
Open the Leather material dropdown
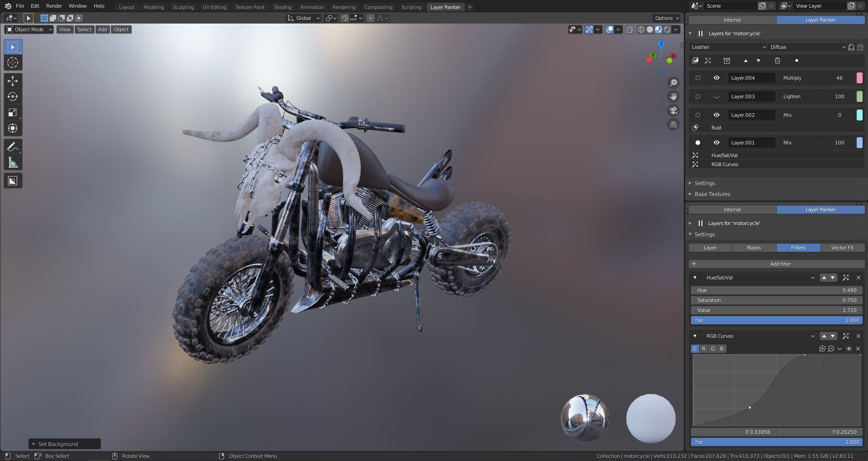tap(728, 47)
